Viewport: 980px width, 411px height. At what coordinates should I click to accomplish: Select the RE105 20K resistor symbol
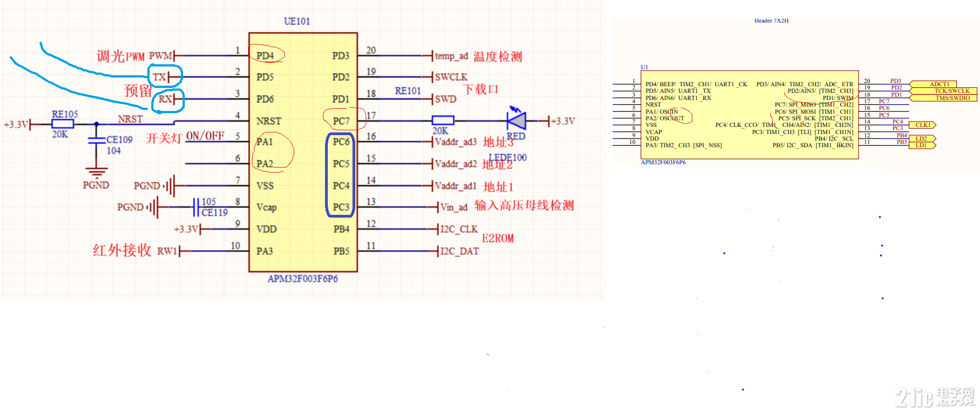click(x=63, y=124)
